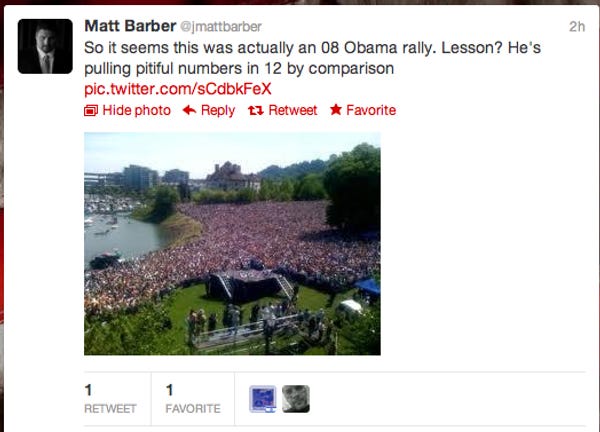The height and width of the screenshot is (432, 600).
Task: Open Matt Barber's profile avatar
Action: click(x=45, y=46)
